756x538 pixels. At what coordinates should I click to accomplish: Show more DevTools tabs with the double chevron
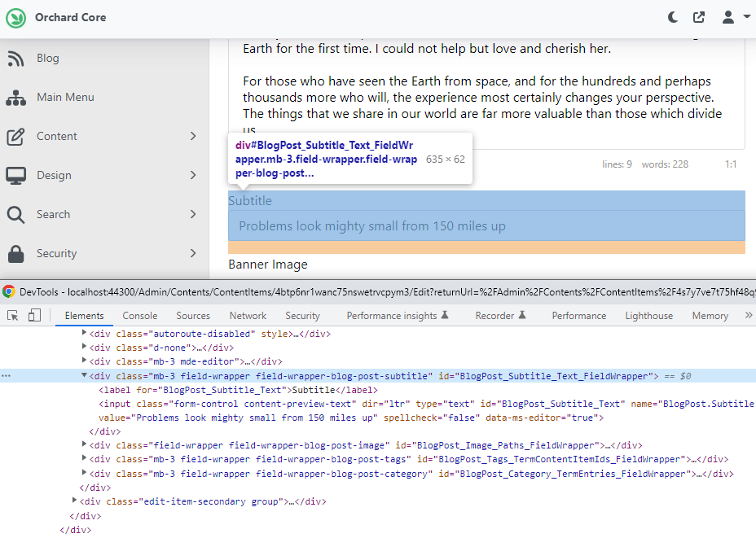pyautogui.click(x=749, y=315)
